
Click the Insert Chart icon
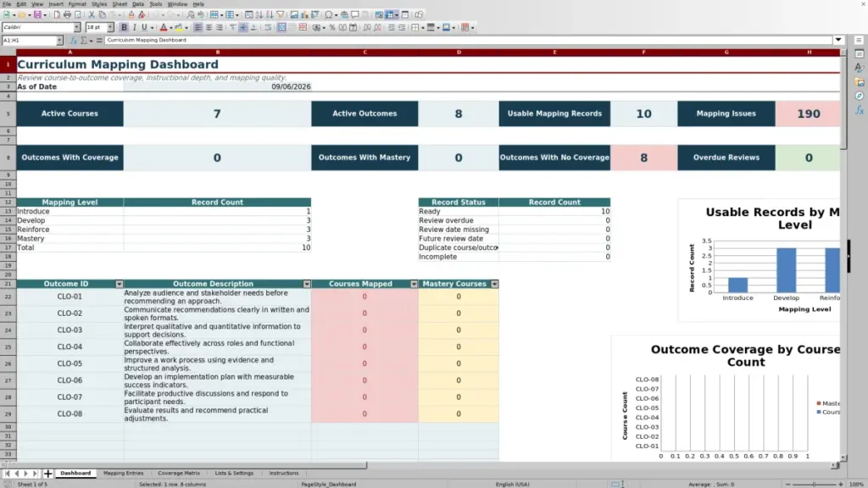(x=304, y=15)
